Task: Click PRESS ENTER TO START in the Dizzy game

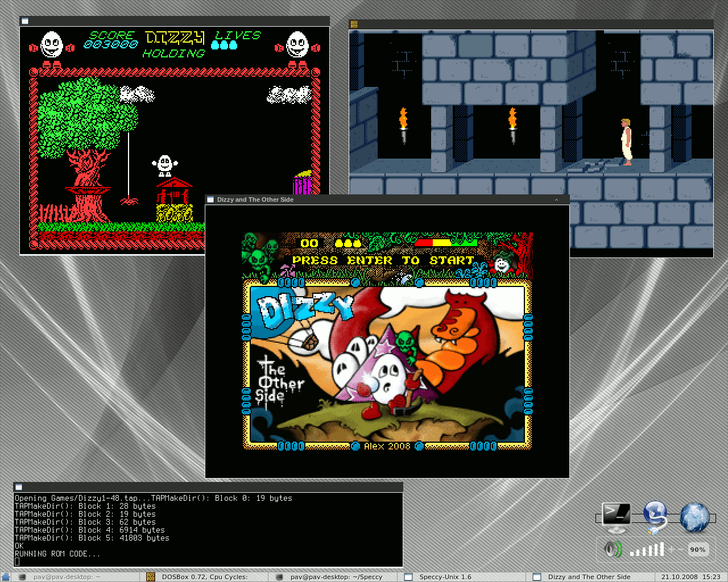Action: (383, 260)
